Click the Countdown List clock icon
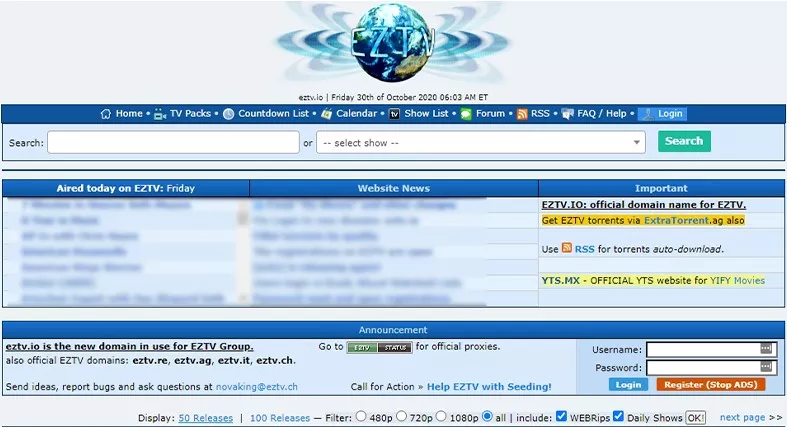This screenshot has width=787, height=427. click(228, 114)
